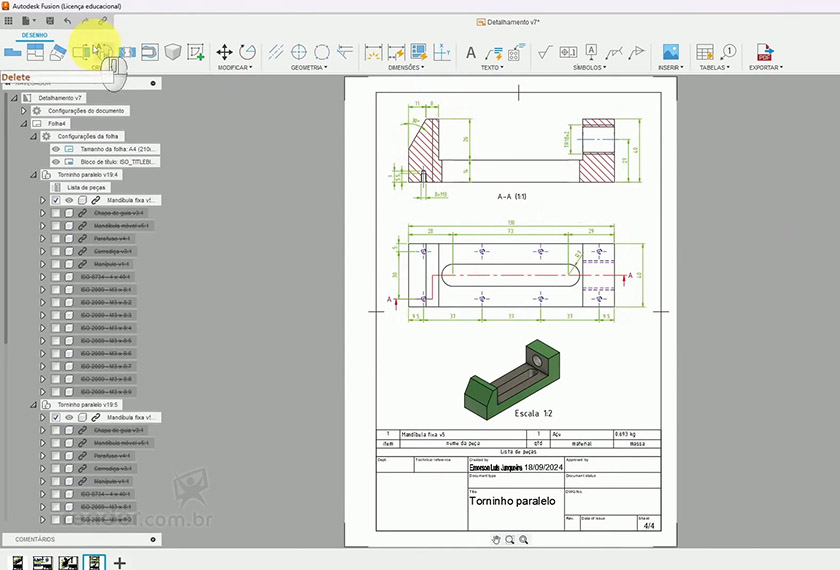Open the EXPORTAR menu
The height and width of the screenshot is (570, 840).
point(765,68)
